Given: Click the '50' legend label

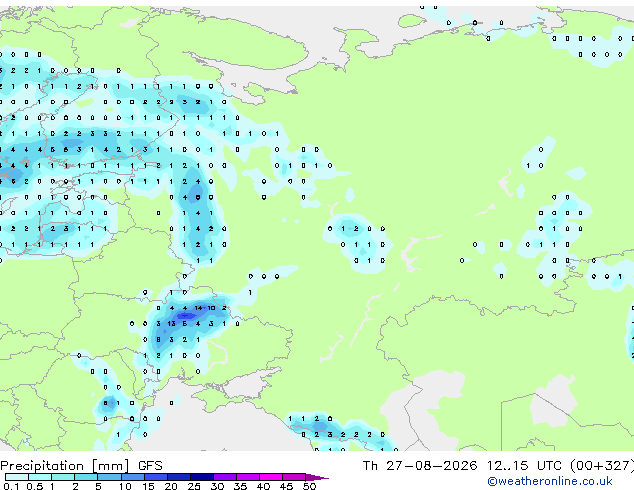Looking at the screenshot, I should [x=309, y=486].
